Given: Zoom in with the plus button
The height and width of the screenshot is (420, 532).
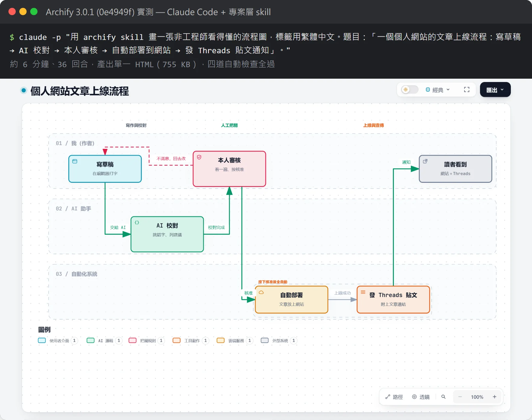Looking at the screenshot, I should coord(495,397).
